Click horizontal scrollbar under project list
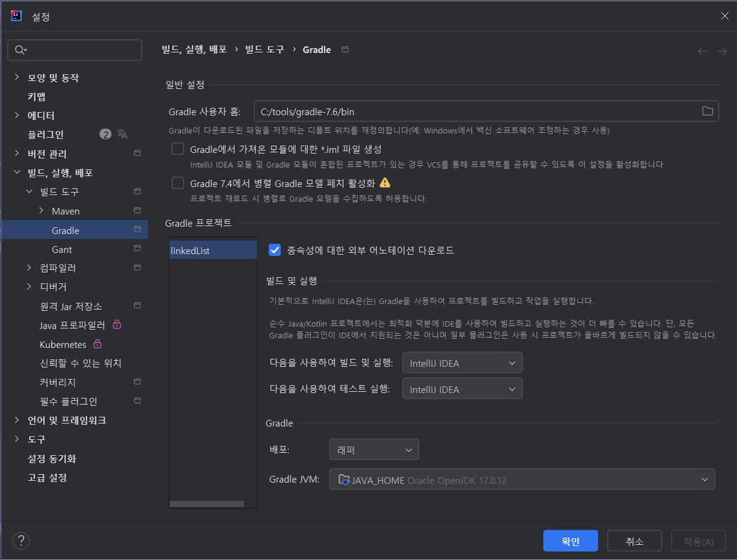This screenshot has height=560, width=737. [206, 504]
